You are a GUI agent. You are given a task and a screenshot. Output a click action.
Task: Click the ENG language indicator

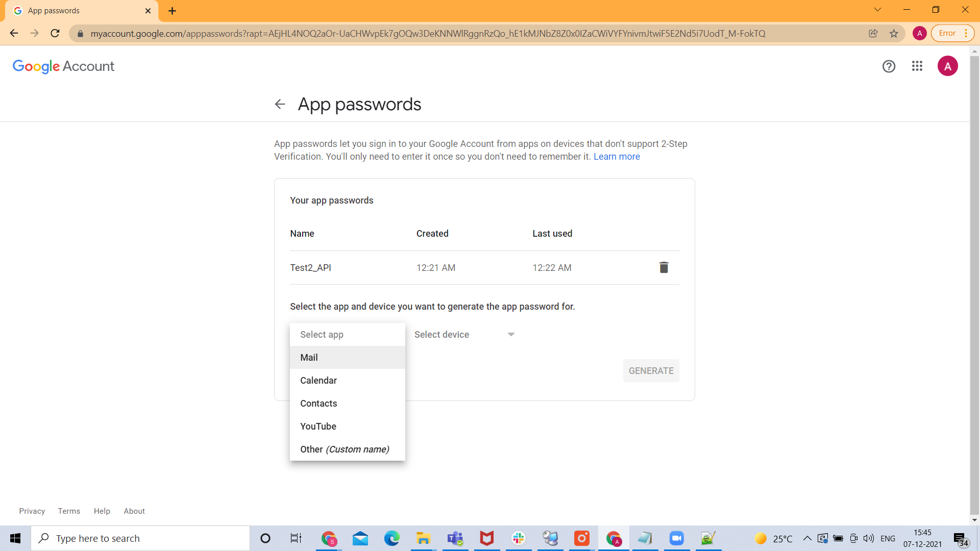pyautogui.click(x=888, y=539)
